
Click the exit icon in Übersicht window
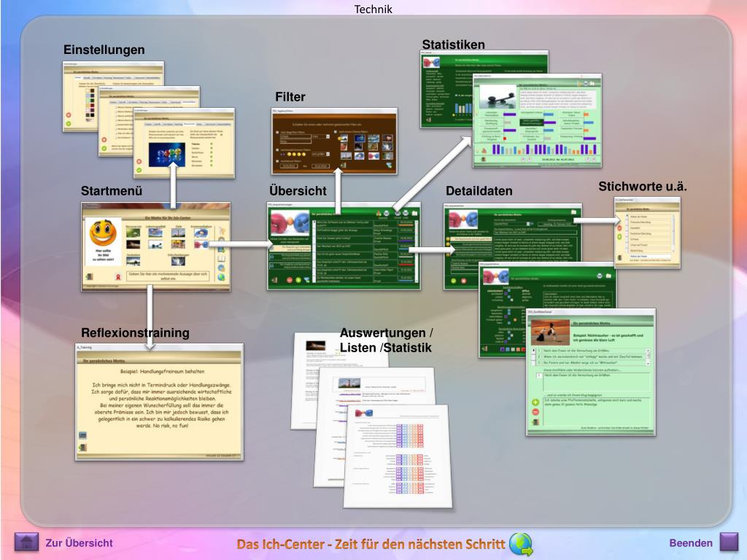[275, 280]
